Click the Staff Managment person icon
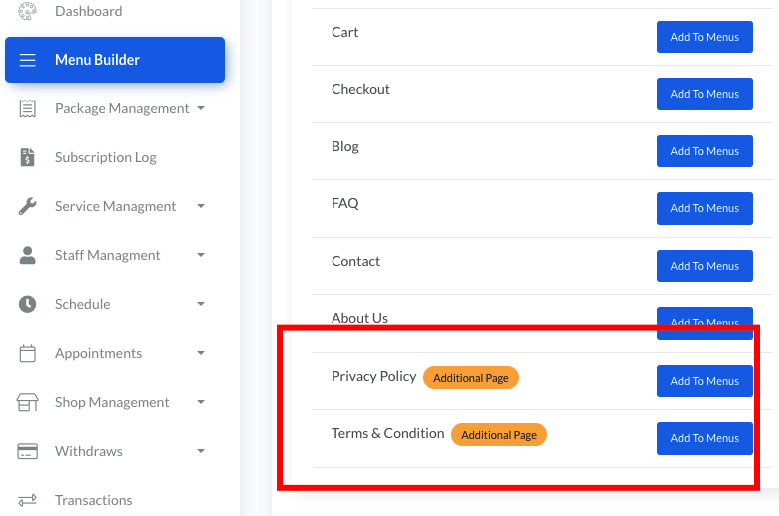The height and width of the screenshot is (516, 779). coord(28,255)
